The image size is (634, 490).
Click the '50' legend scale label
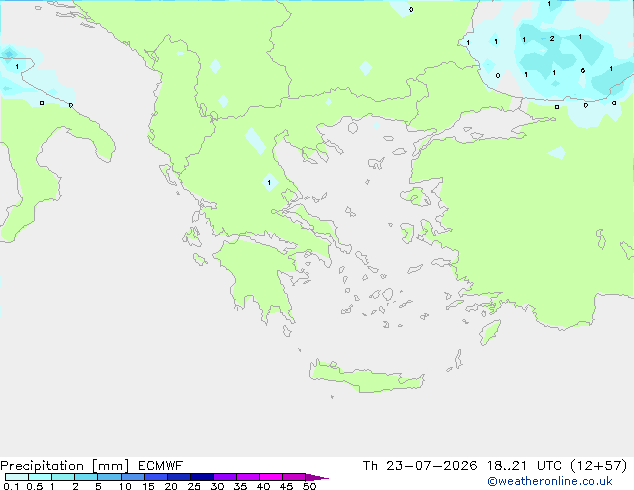pos(309,486)
